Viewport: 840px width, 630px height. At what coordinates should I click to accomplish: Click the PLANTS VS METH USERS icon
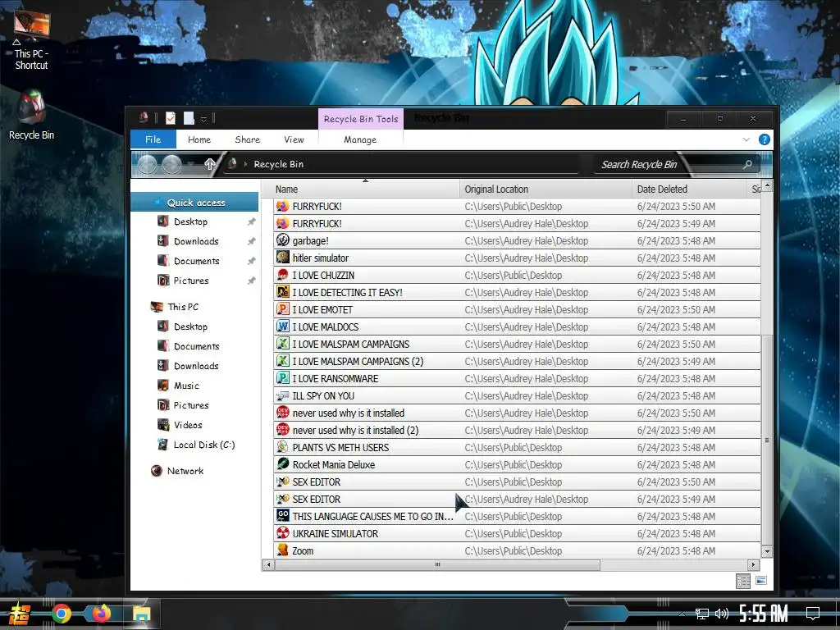pyautogui.click(x=283, y=447)
